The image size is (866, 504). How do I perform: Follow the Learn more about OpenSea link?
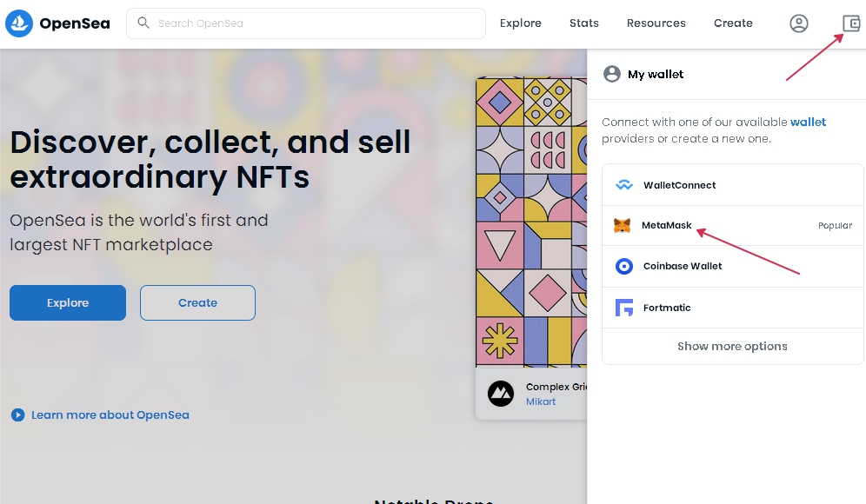(x=110, y=415)
